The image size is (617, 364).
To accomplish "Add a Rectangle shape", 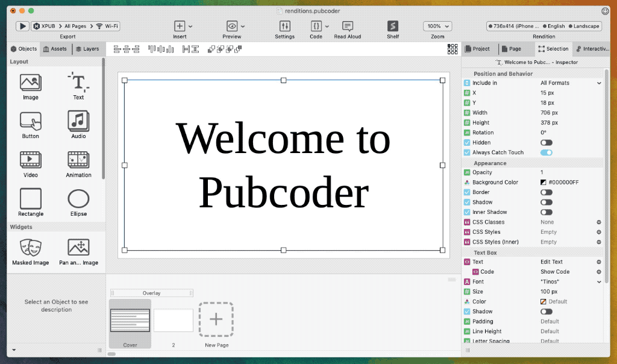I will [x=30, y=202].
